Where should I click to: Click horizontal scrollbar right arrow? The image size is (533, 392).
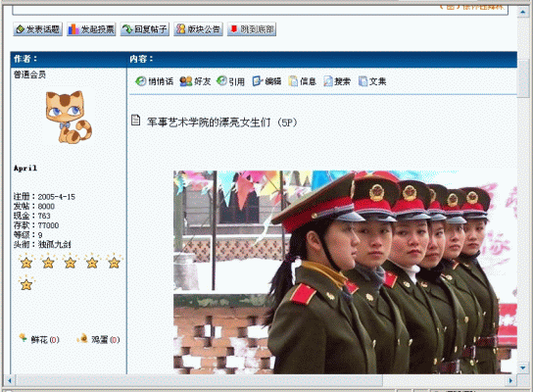click(x=510, y=380)
